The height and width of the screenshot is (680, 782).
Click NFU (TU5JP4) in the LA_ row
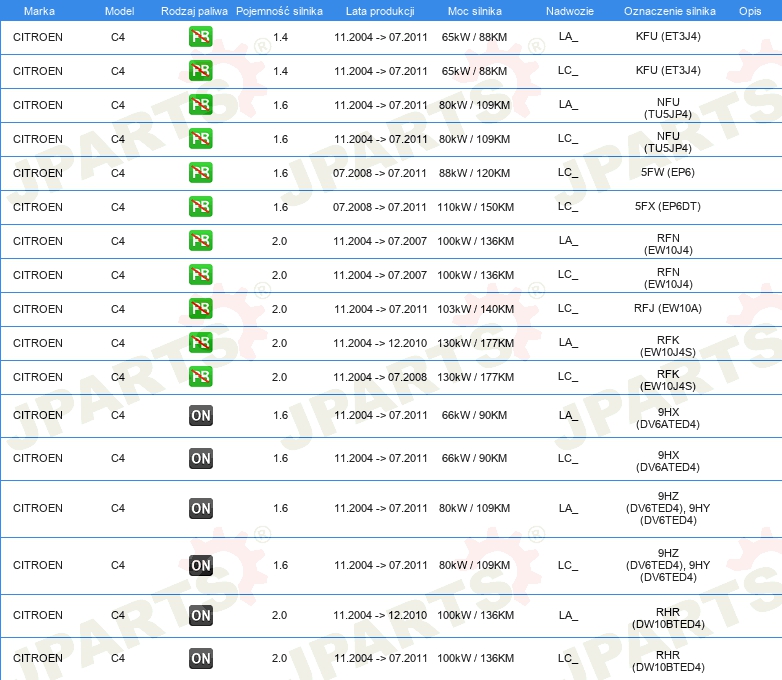click(x=668, y=108)
